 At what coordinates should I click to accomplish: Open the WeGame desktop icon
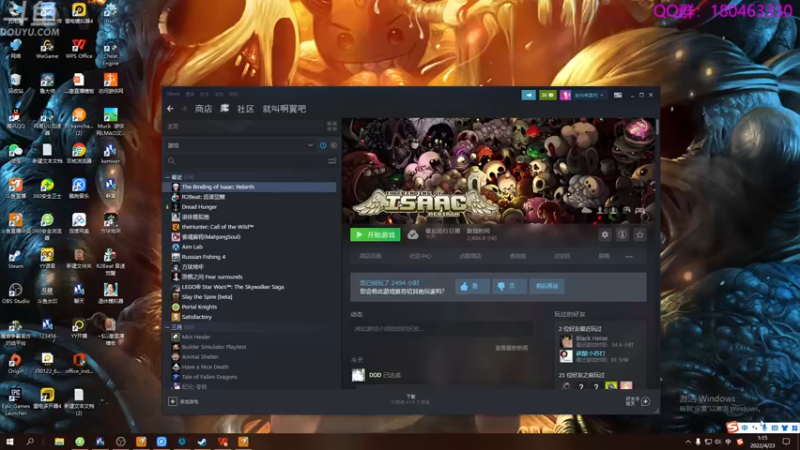pyautogui.click(x=47, y=49)
